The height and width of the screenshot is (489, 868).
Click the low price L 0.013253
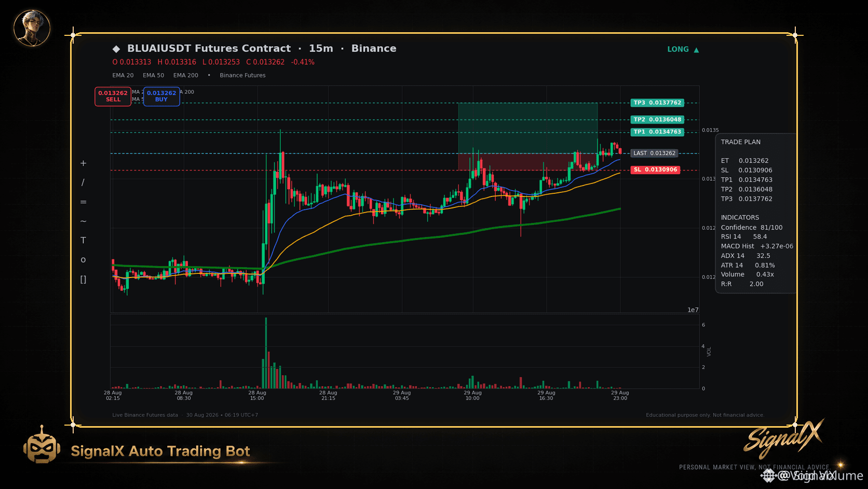pyautogui.click(x=221, y=62)
